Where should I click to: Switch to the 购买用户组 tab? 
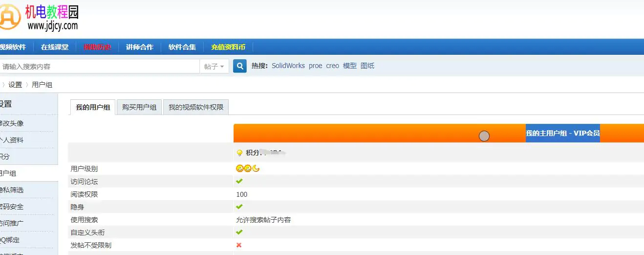[139, 107]
